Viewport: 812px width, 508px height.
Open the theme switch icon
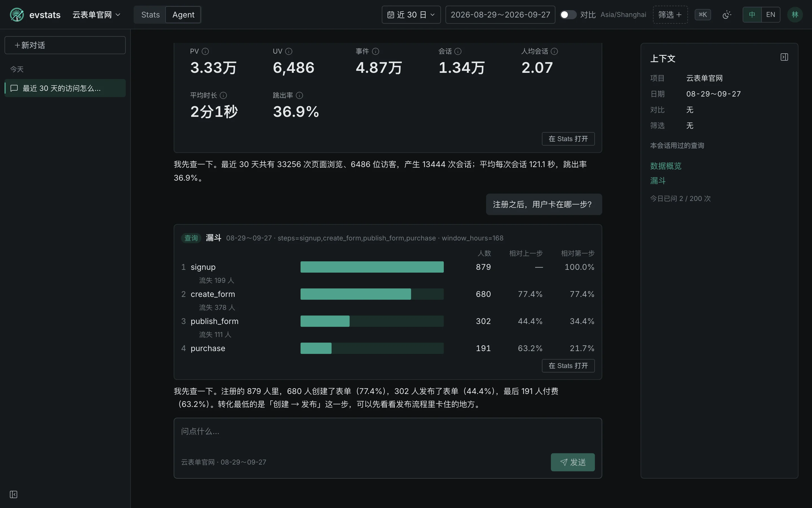[727, 15]
